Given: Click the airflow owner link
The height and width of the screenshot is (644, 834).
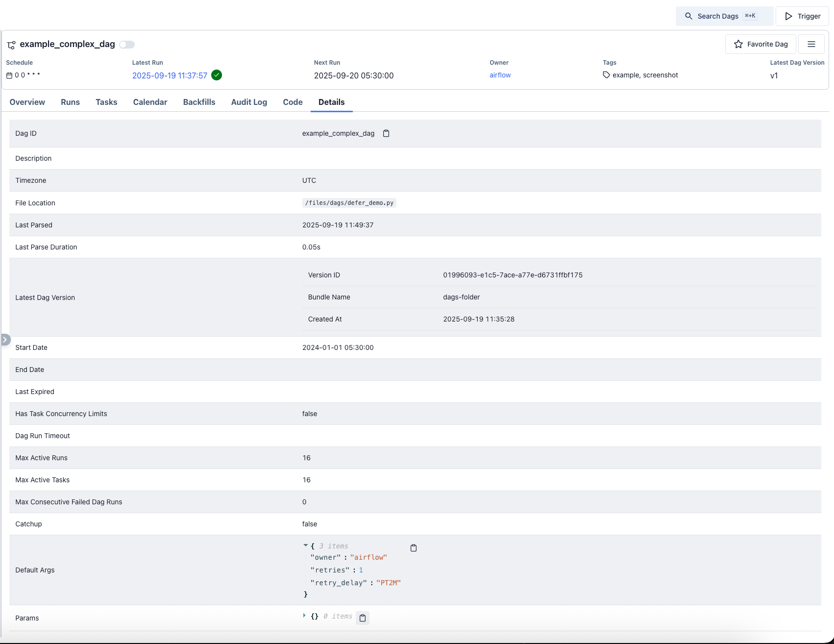Looking at the screenshot, I should (x=500, y=75).
